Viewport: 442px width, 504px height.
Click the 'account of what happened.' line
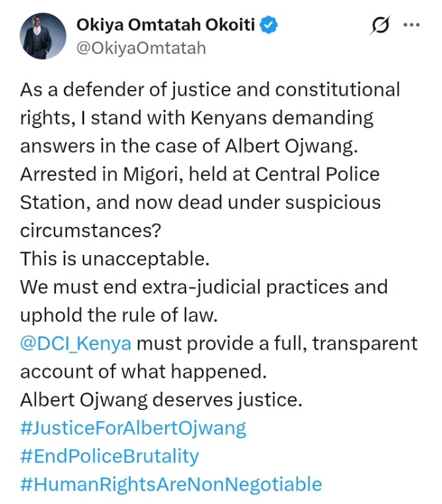point(143,371)
